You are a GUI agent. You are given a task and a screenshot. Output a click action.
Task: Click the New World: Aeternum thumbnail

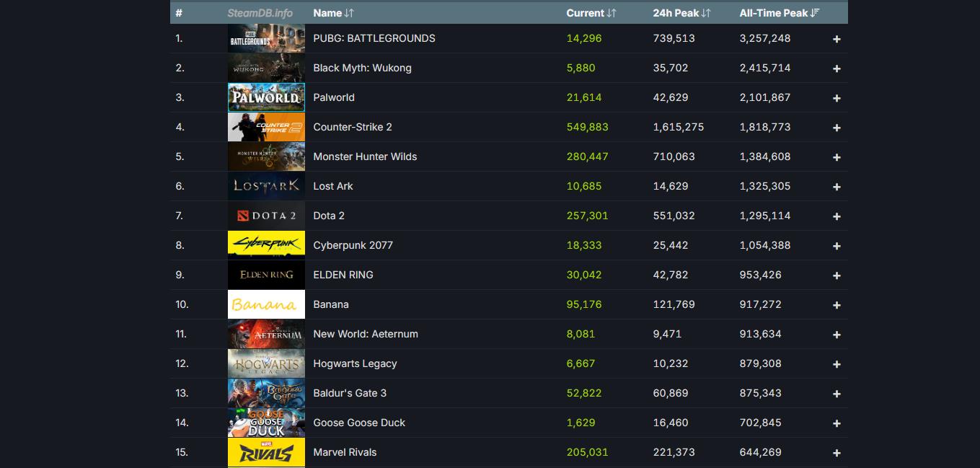coord(266,334)
